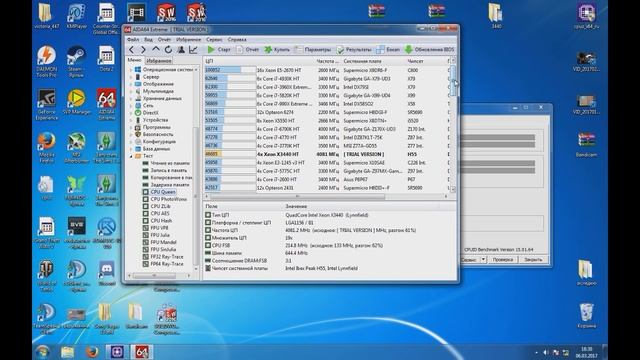Select the FP64 Ray-Trace test
The height and width of the screenshot is (360, 640).
tap(167, 264)
